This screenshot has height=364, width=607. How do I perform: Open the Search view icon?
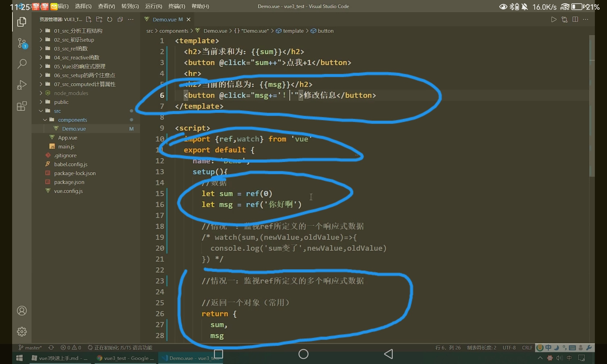click(x=22, y=64)
